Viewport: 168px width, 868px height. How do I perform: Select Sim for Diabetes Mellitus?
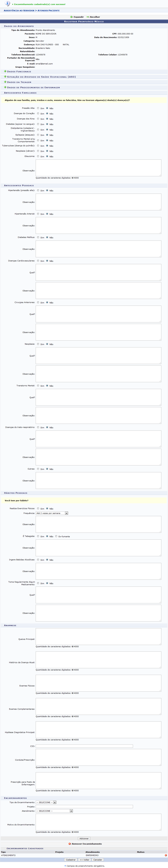point(38,237)
